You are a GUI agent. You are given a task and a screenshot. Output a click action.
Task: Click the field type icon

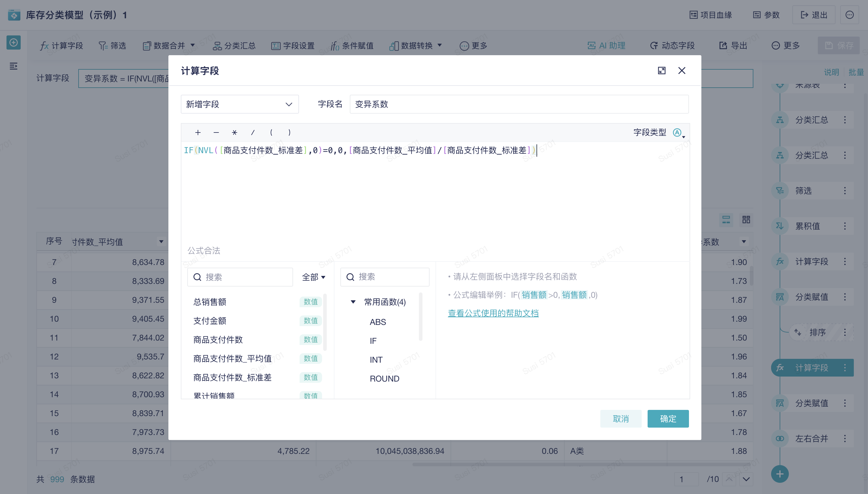tap(677, 133)
